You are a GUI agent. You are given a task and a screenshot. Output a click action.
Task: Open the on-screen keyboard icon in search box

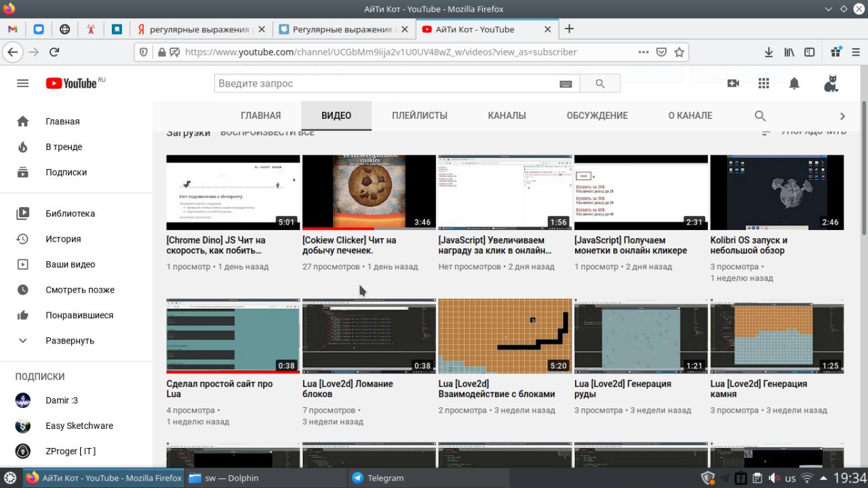(x=566, y=83)
